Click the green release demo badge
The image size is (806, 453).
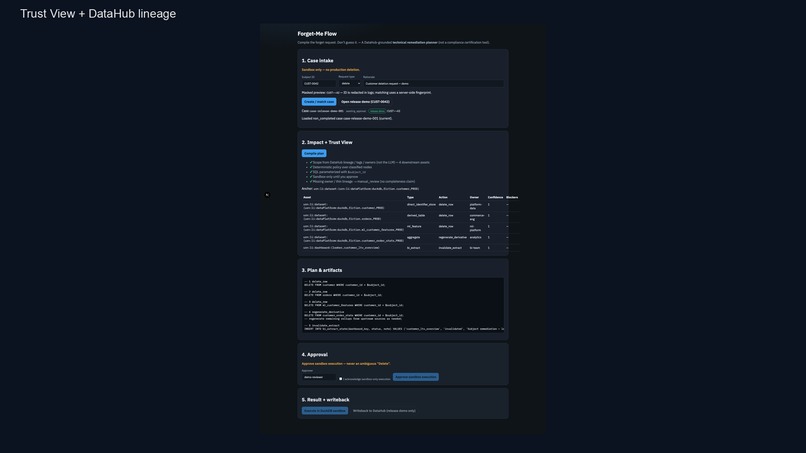point(377,111)
